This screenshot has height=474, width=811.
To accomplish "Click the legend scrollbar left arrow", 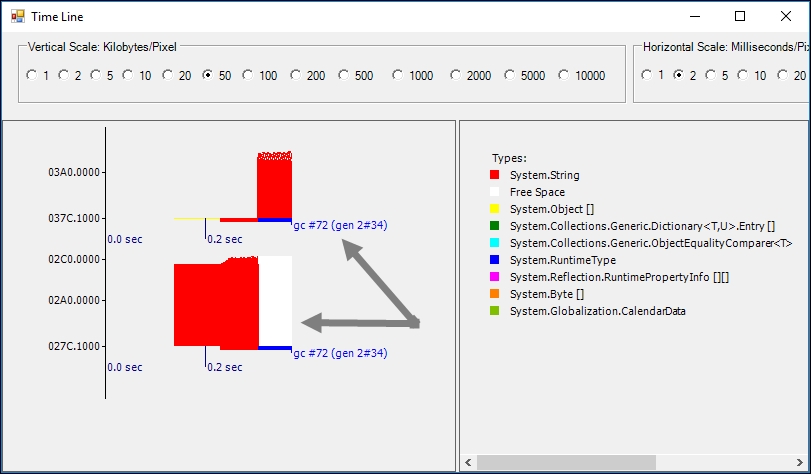I will tap(468, 462).
